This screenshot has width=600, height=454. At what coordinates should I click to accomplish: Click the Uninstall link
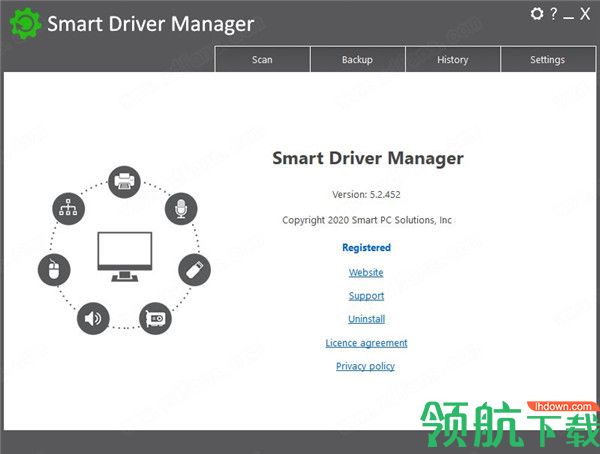tap(367, 319)
